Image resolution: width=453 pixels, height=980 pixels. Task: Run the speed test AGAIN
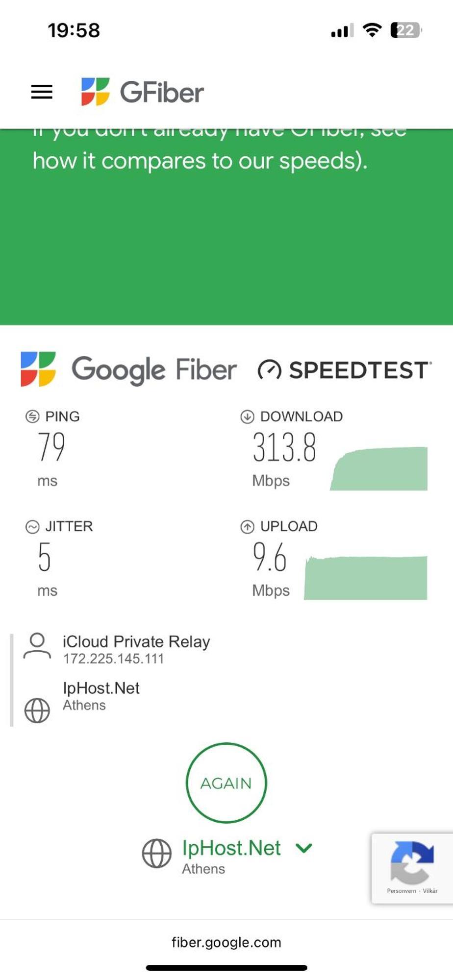pyautogui.click(x=226, y=783)
